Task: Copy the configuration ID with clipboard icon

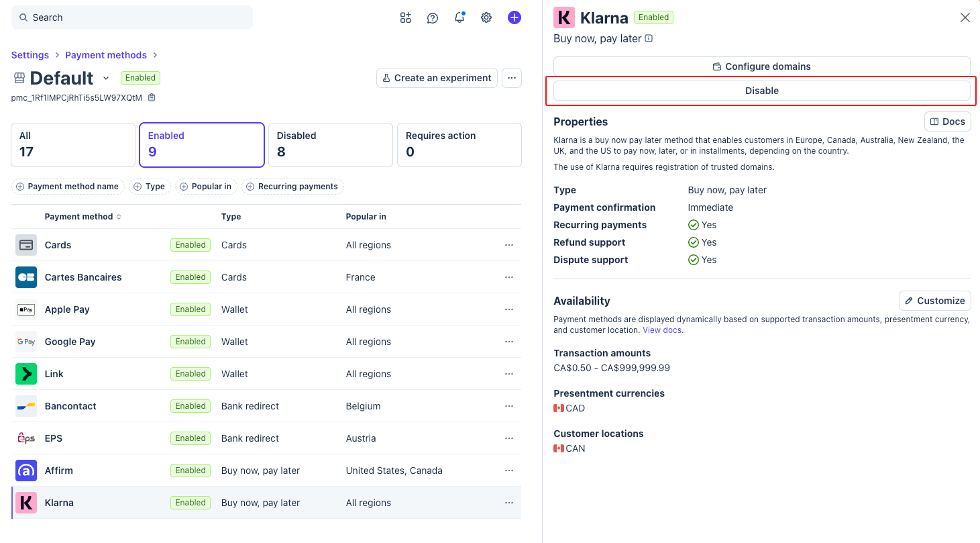Action: pos(152,98)
